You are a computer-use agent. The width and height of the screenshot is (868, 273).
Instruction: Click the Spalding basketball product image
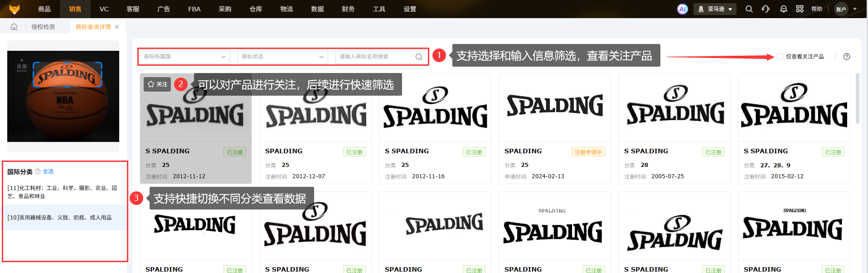point(63,96)
